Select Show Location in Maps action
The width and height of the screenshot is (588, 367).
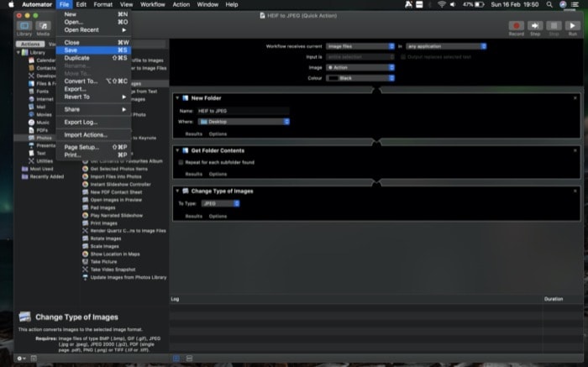[111, 254]
